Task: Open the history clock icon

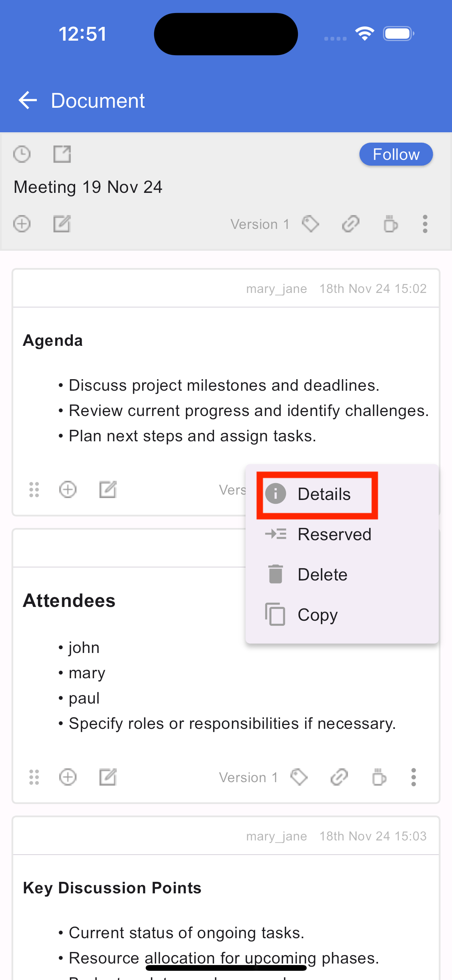Action: pos(22,155)
